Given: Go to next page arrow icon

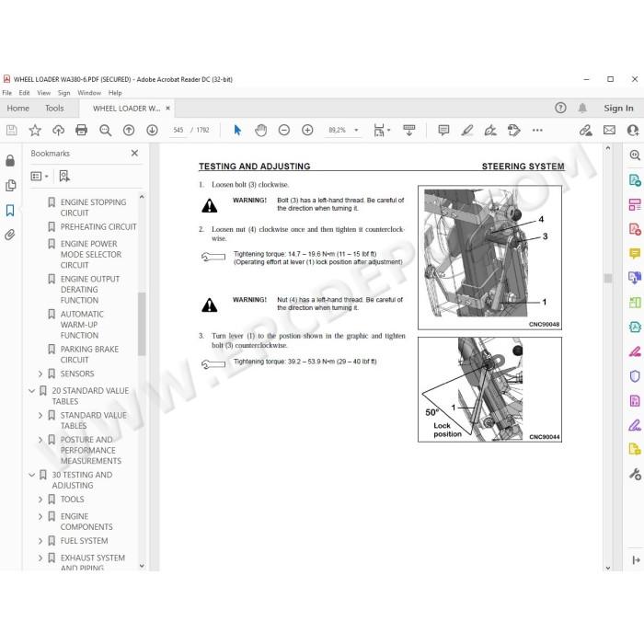Looking at the screenshot, I should [152, 131].
